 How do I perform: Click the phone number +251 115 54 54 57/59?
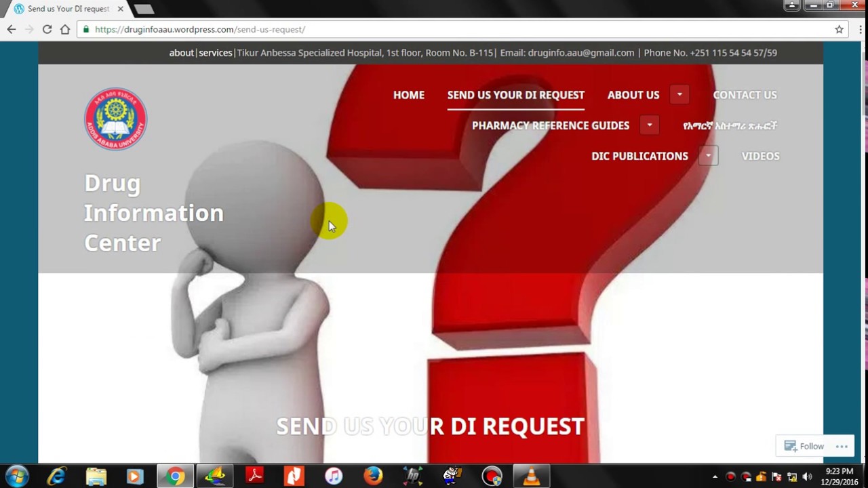tap(734, 53)
